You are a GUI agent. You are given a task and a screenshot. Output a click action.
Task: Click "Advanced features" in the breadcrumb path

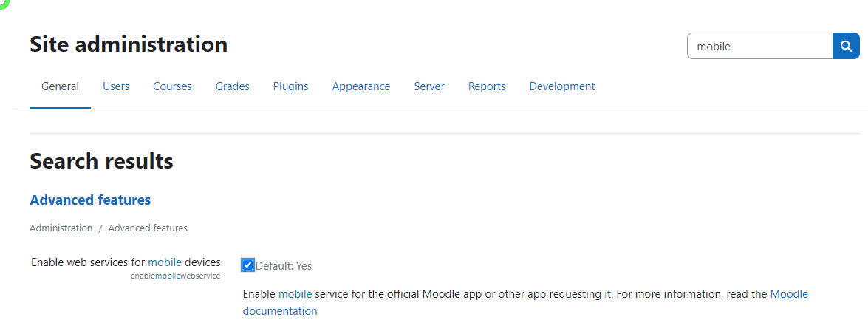[x=148, y=228]
